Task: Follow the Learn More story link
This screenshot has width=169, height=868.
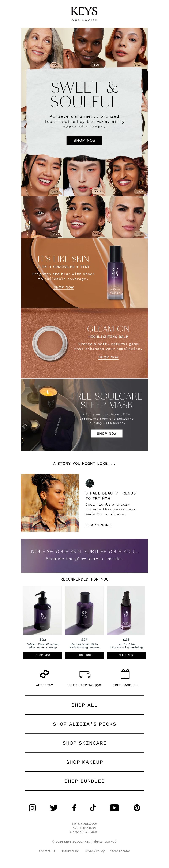Action: tap(98, 525)
